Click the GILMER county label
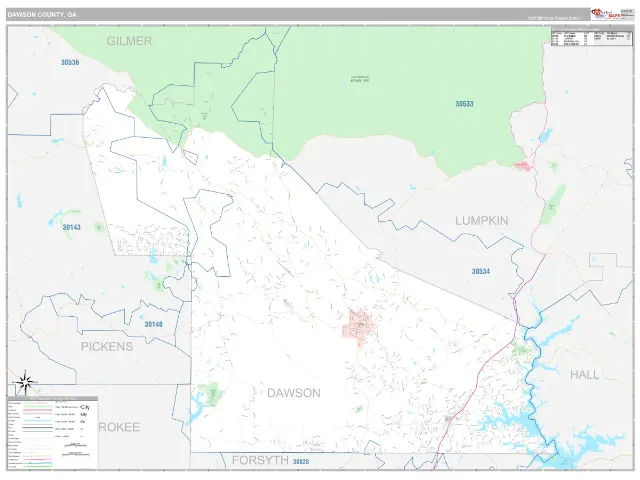The image size is (640, 480). click(129, 41)
